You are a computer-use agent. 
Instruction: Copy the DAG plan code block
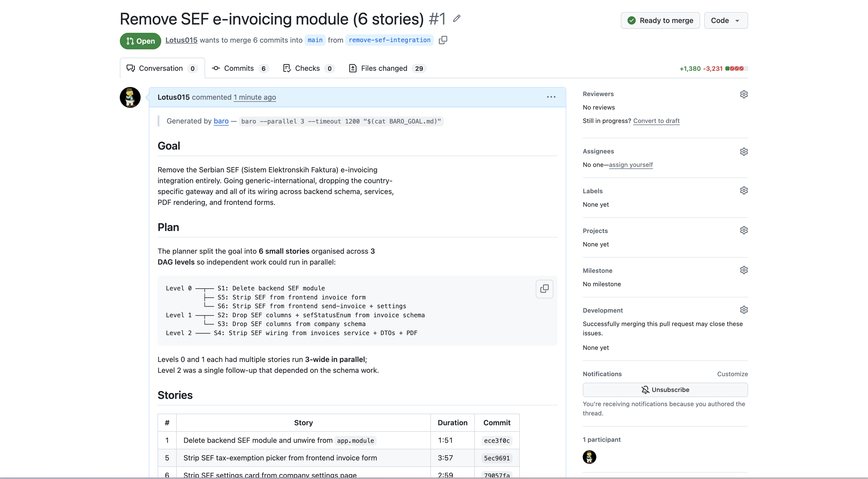click(545, 289)
